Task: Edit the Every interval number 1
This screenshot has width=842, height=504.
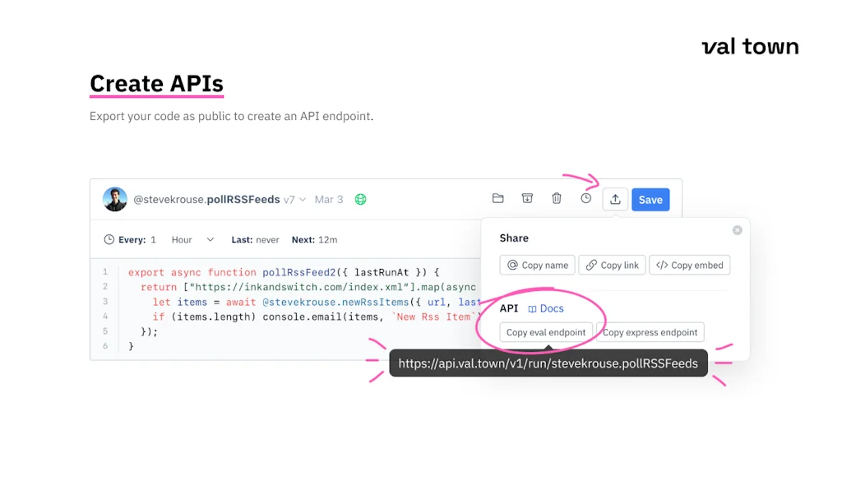Action: coord(153,240)
